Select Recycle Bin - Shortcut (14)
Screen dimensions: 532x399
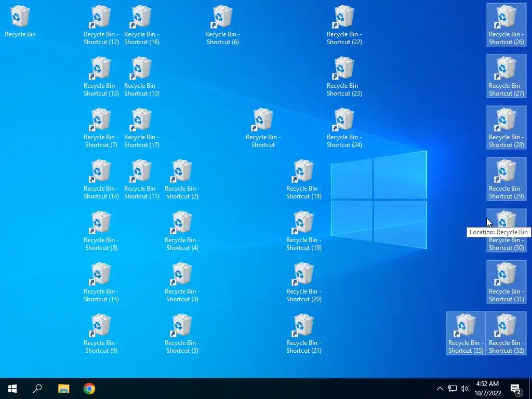click(101, 179)
